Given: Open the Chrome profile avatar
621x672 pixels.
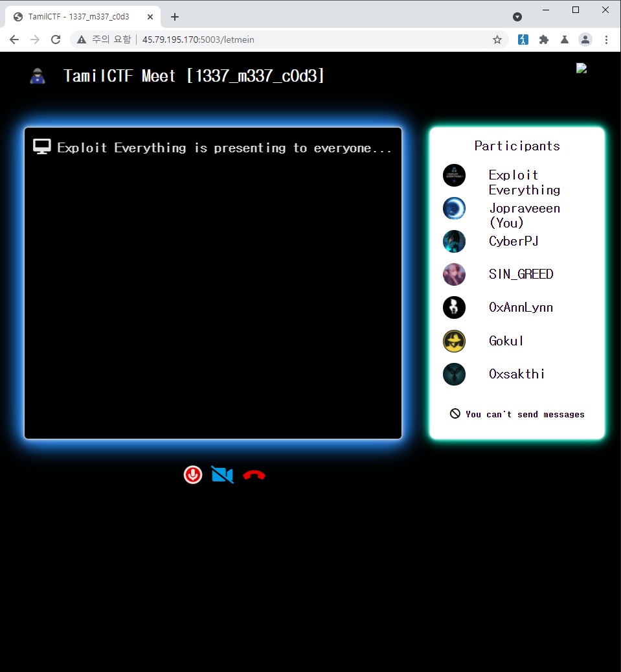Looking at the screenshot, I should pos(585,40).
